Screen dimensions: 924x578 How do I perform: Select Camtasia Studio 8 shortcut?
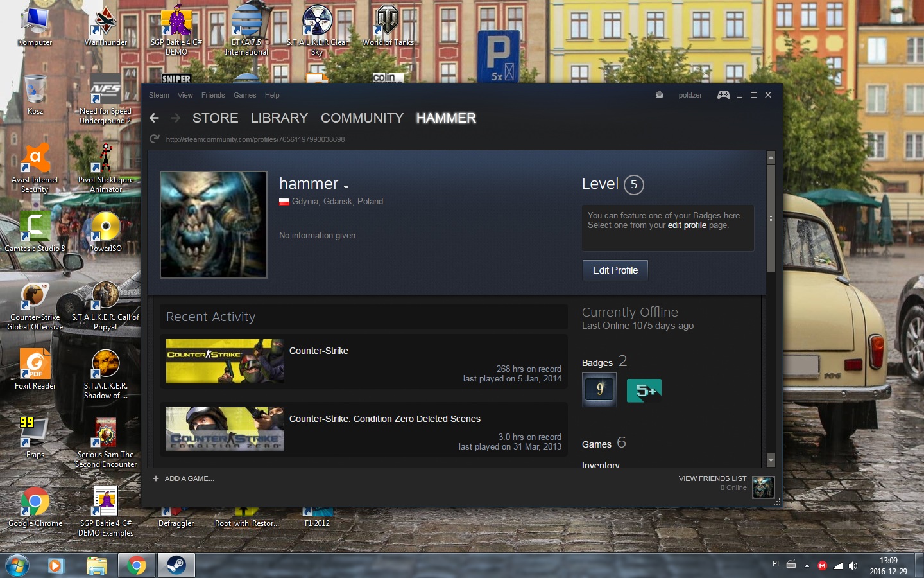pos(35,232)
